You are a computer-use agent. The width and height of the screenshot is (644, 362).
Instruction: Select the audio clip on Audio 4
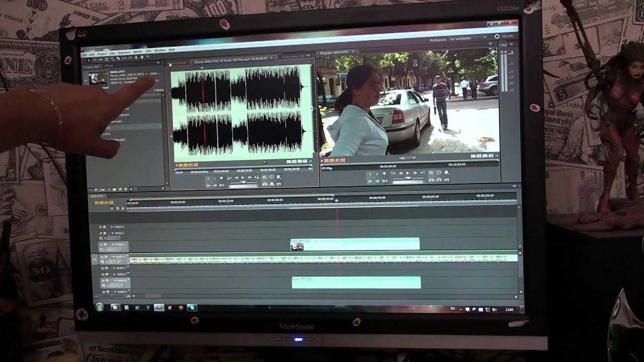(356, 283)
